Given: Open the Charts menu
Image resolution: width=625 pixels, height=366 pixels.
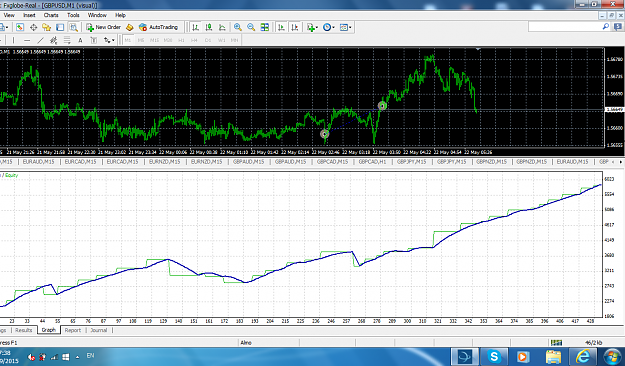Looking at the screenshot, I should pyautogui.click(x=51, y=15).
